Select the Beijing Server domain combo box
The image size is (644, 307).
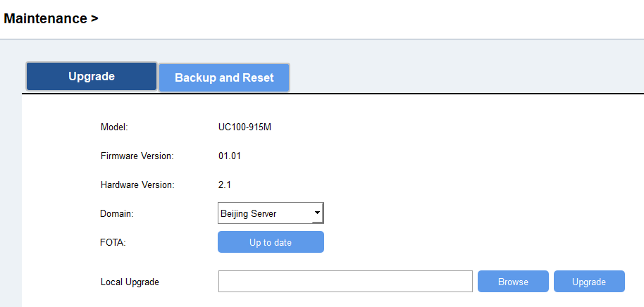click(x=266, y=213)
